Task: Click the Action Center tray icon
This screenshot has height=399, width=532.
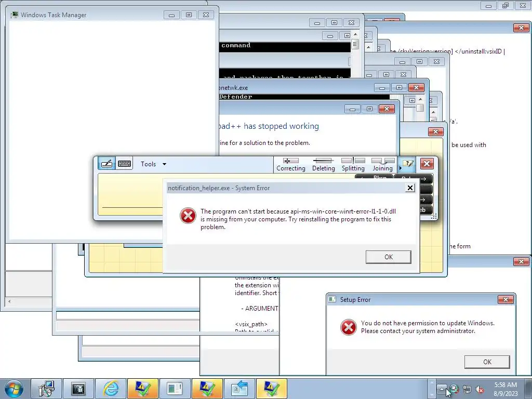Action: (x=454, y=390)
